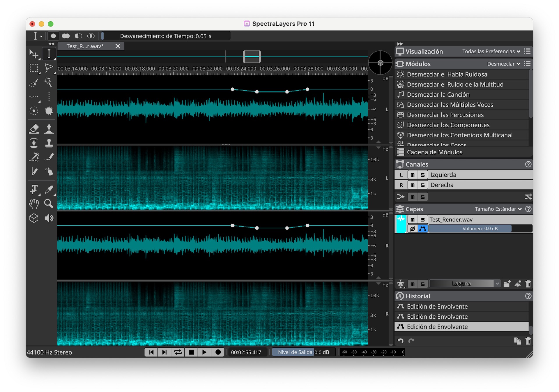Image resolution: width=559 pixels, height=392 pixels.
Task: Select the eyedropper tool
Action: pyautogui.click(x=49, y=189)
